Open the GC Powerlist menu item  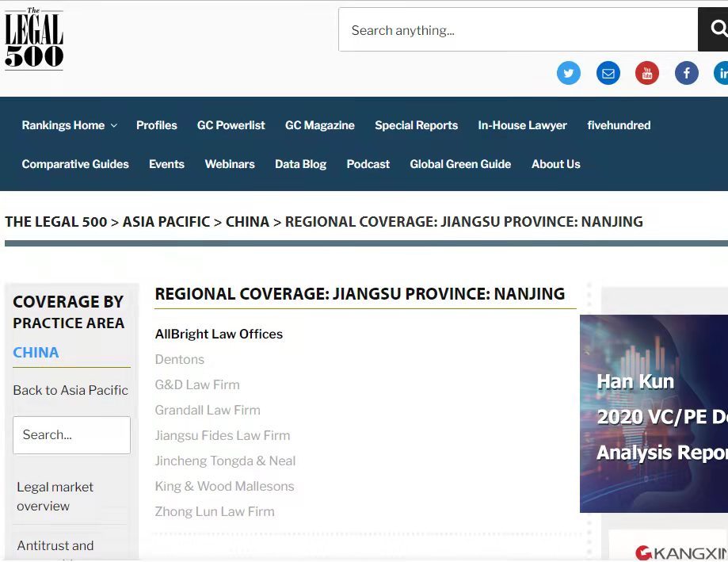pyautogui.click(x=231, y=125)
